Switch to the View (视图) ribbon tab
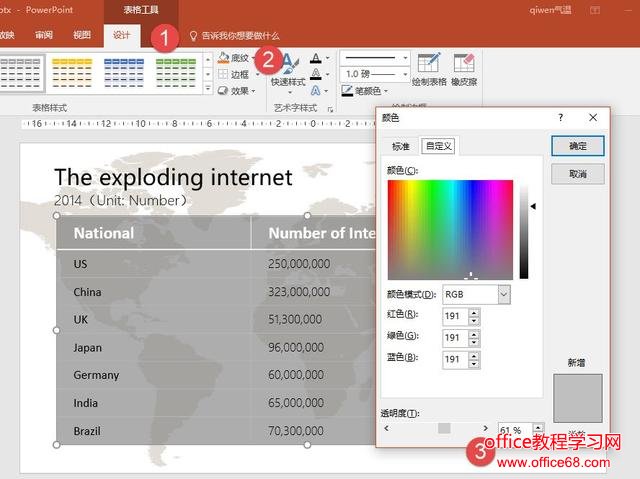Screen dimensions: 640x479 [82, 35]
